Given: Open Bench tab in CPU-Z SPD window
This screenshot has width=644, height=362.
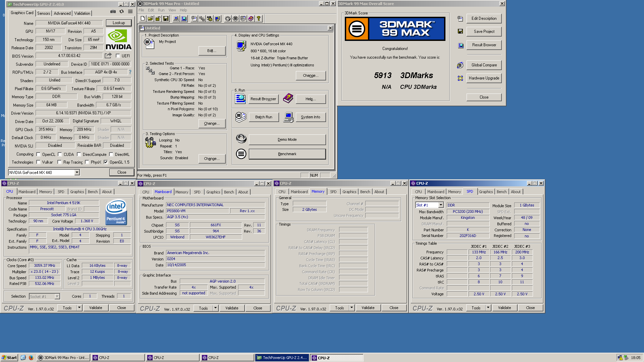Looking at the screenshot, I should pos(502,192).
